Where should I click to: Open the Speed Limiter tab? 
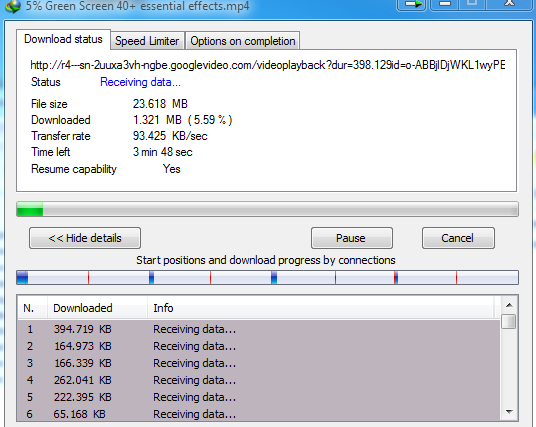[x=147, y=41]
